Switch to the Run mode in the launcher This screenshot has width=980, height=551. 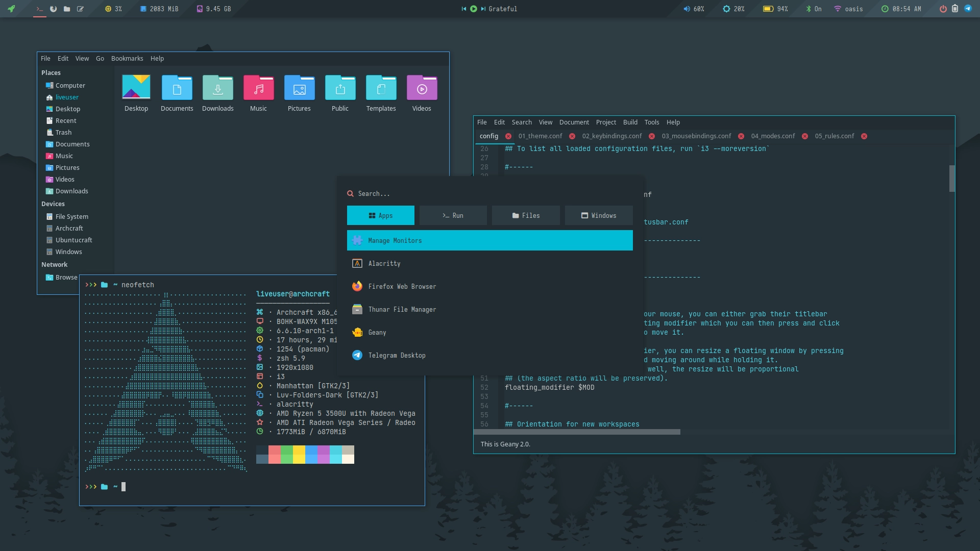tap(453, 215)
